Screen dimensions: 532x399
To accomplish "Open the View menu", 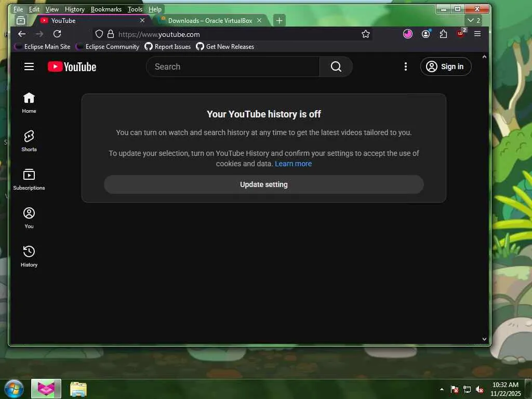I will point(52,9).
